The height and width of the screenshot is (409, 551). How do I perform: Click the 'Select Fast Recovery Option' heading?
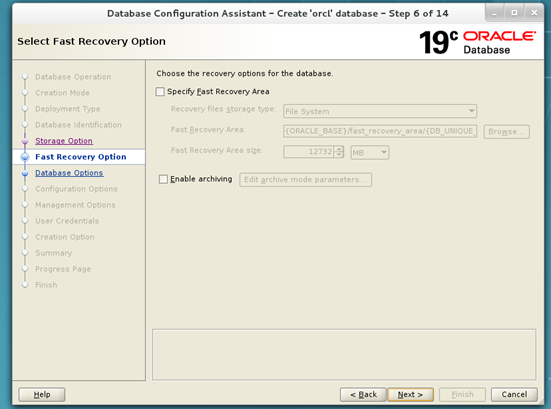tap(91, 41)
